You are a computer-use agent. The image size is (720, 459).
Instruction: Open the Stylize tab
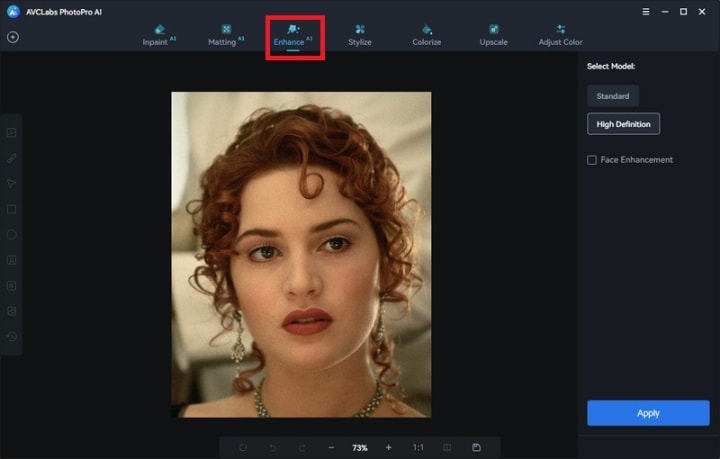[360, 35]
